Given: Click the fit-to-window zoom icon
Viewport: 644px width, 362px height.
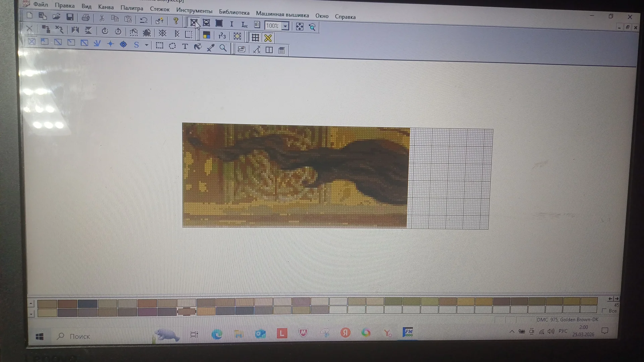Looking at the screenshot, I should 299,27.
